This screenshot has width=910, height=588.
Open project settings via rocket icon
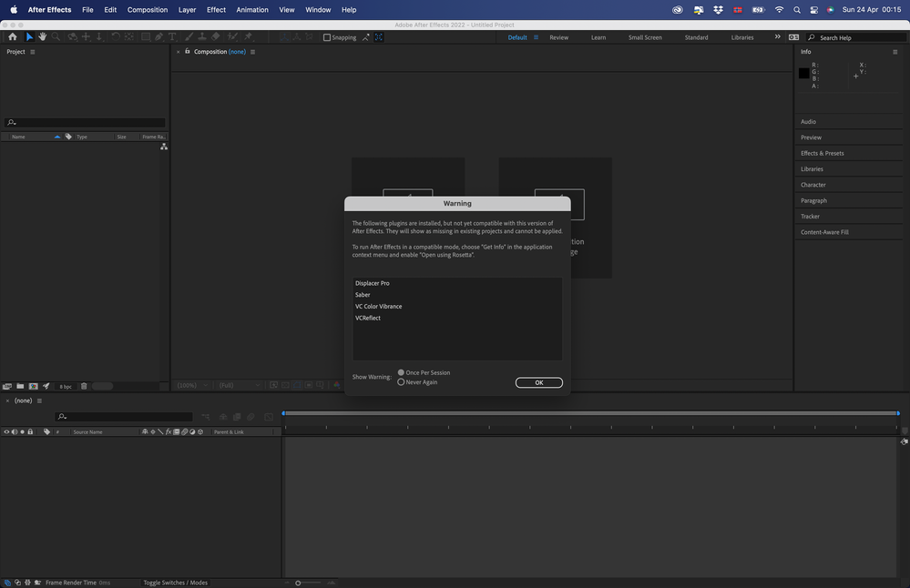click(46, 386)
